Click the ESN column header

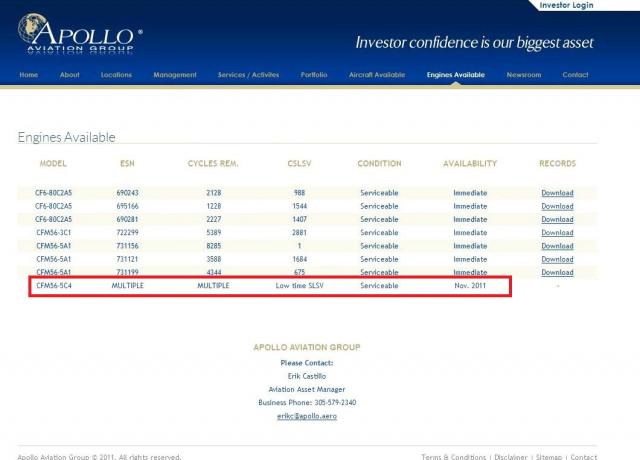[127, 163]
